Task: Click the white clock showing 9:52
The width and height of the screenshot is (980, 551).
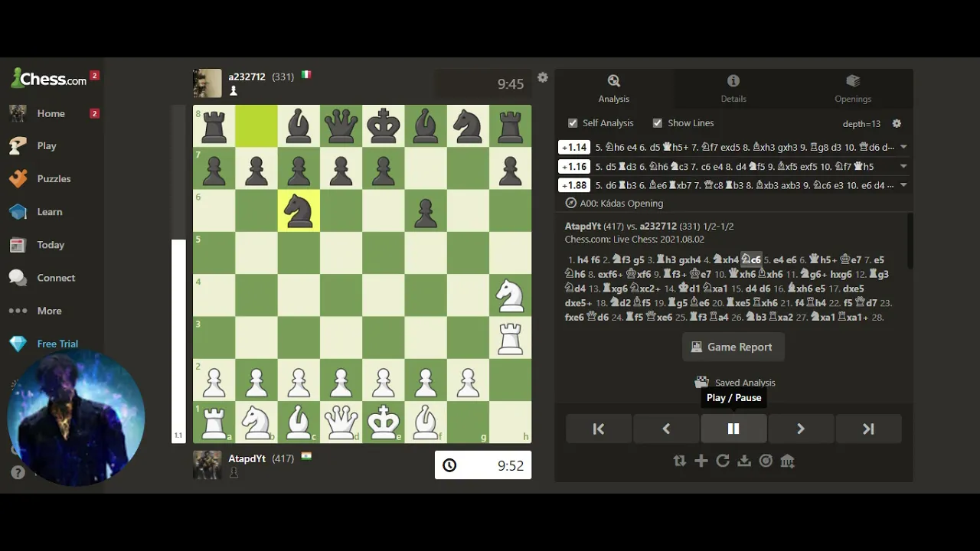Action: (x=483, y=465)
